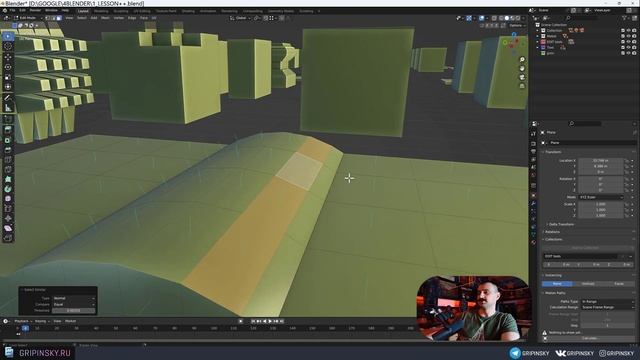Click the timeline play button

coord(270,321)
